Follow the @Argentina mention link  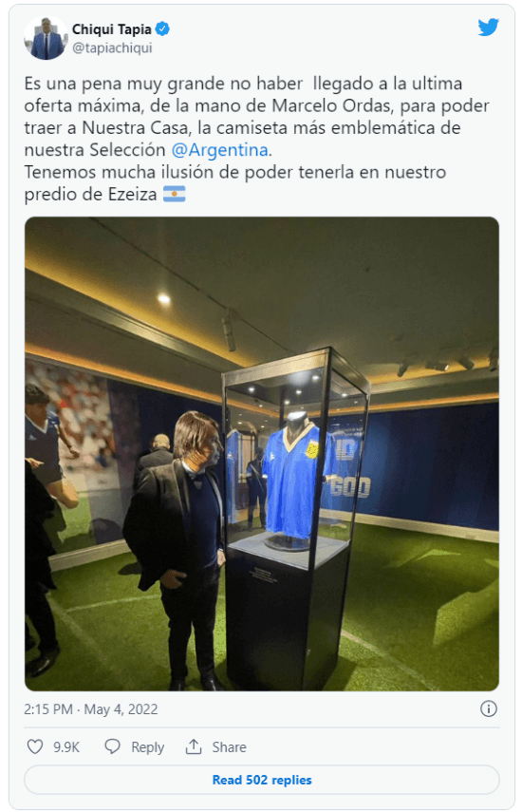pos(219,150)
